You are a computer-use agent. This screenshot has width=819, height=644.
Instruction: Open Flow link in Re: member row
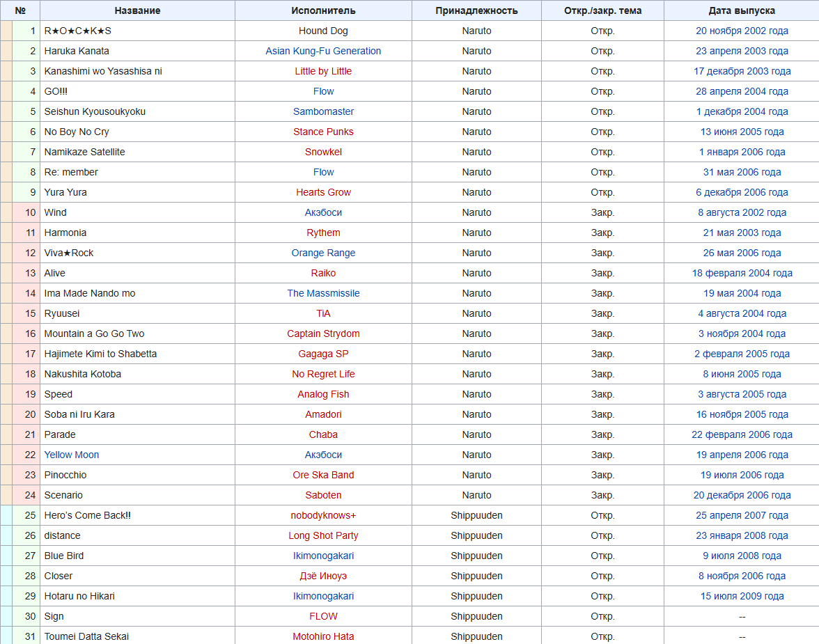[323, 173]
